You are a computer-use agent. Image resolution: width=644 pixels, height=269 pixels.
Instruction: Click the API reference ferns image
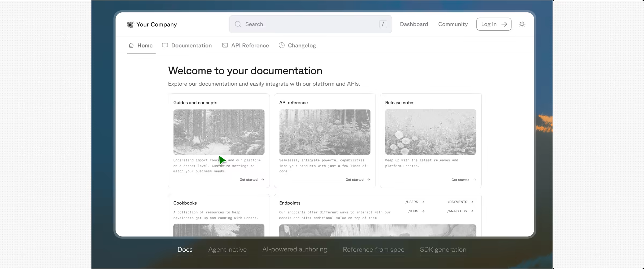pos(325,132)
